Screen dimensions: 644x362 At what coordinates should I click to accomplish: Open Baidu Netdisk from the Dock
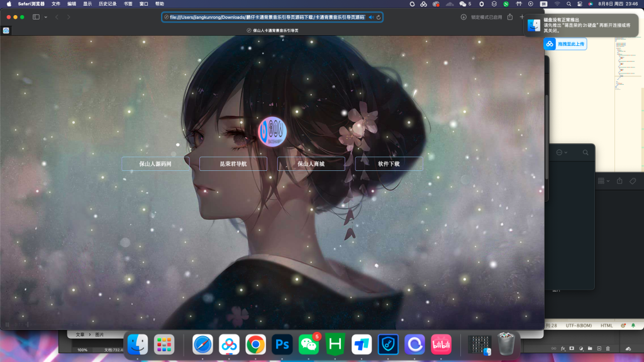pos(229,344)
